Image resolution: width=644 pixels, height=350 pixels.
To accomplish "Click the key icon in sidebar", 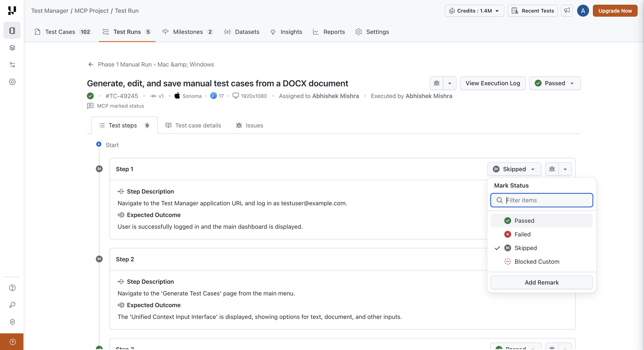I will [x=12, y=305].
